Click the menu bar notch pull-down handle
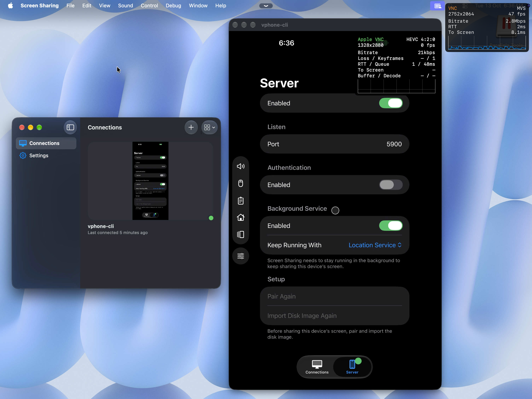532x399 pixels. (x=266, y=6)
